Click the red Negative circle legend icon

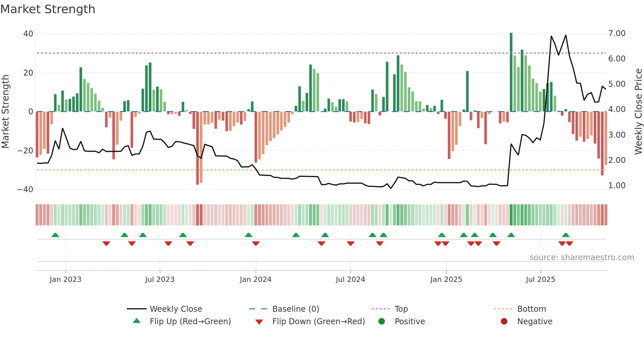coord(504,321)
